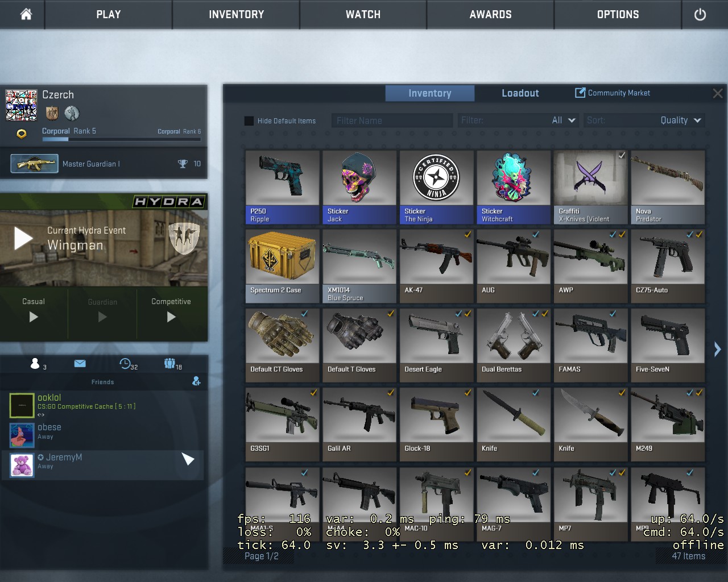The image size is (728, 582).
Task: Switch to the Loadout tab
Action: 520,93
